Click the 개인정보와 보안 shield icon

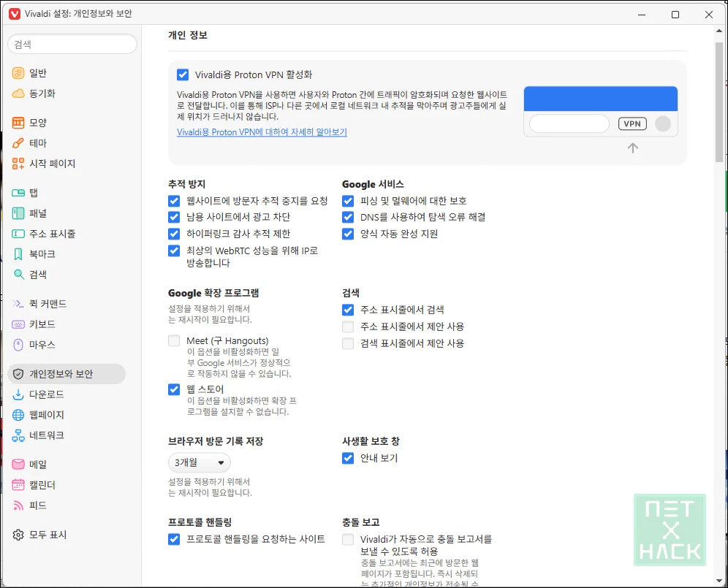18,373
